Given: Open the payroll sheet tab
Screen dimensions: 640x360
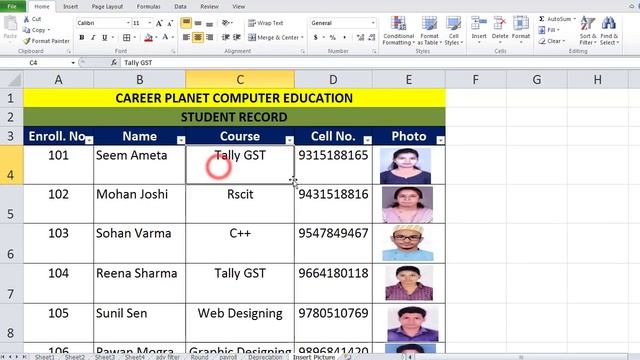Looking at the screenshot, I should [228, 357].
